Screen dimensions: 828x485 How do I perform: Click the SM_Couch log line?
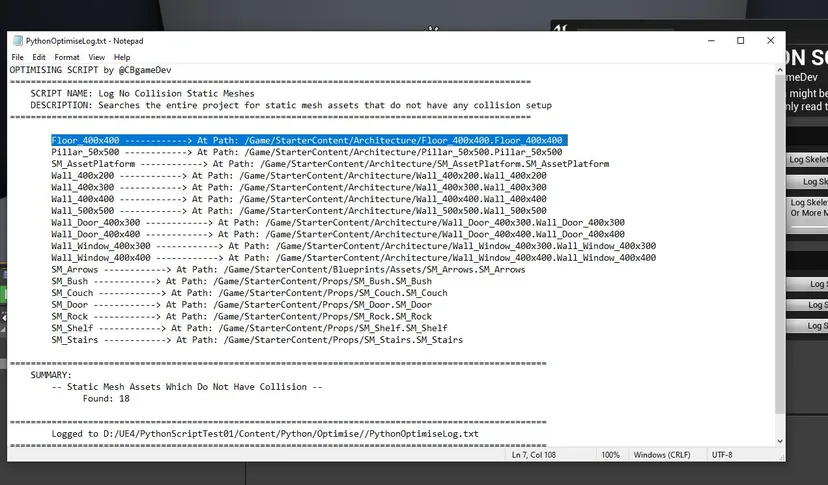249,293
